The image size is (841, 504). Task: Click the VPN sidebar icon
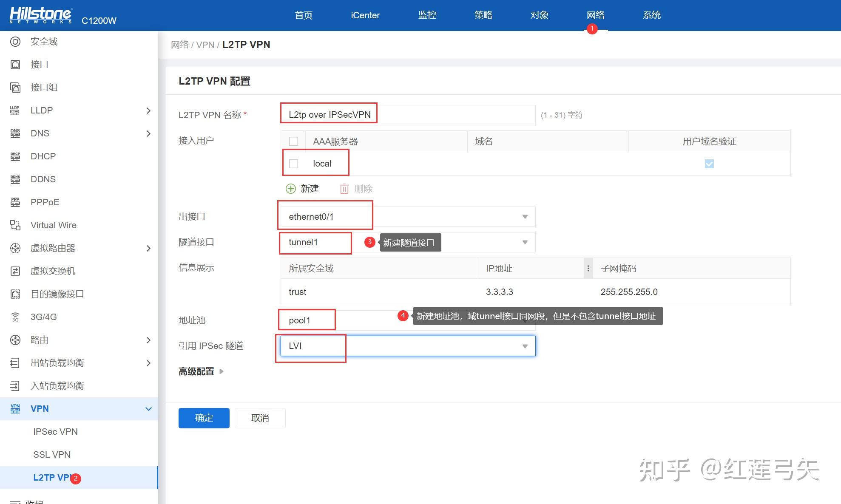15,409
